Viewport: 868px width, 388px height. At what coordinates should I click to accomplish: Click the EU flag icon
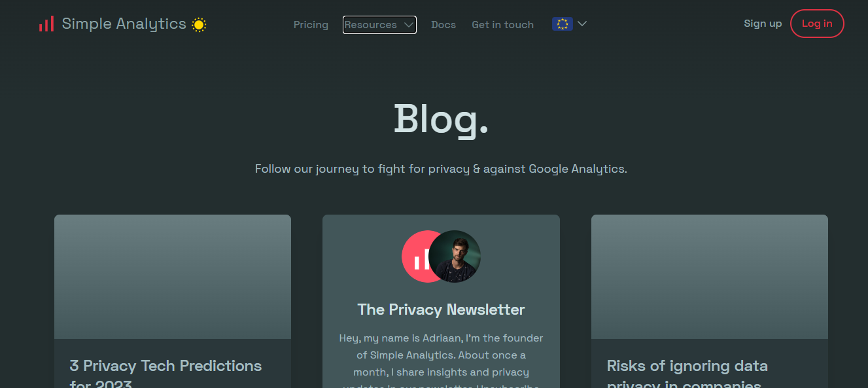coord(562,24)
